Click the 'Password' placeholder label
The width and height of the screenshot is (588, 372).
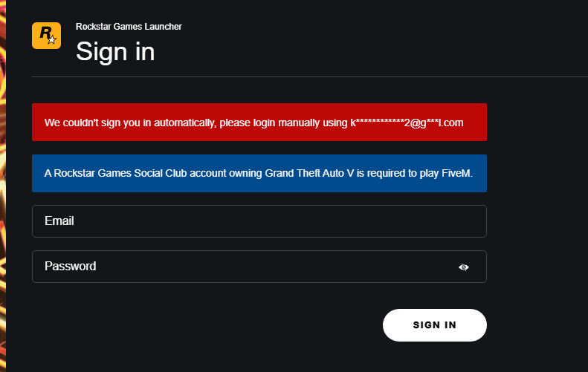click(70, 267)
